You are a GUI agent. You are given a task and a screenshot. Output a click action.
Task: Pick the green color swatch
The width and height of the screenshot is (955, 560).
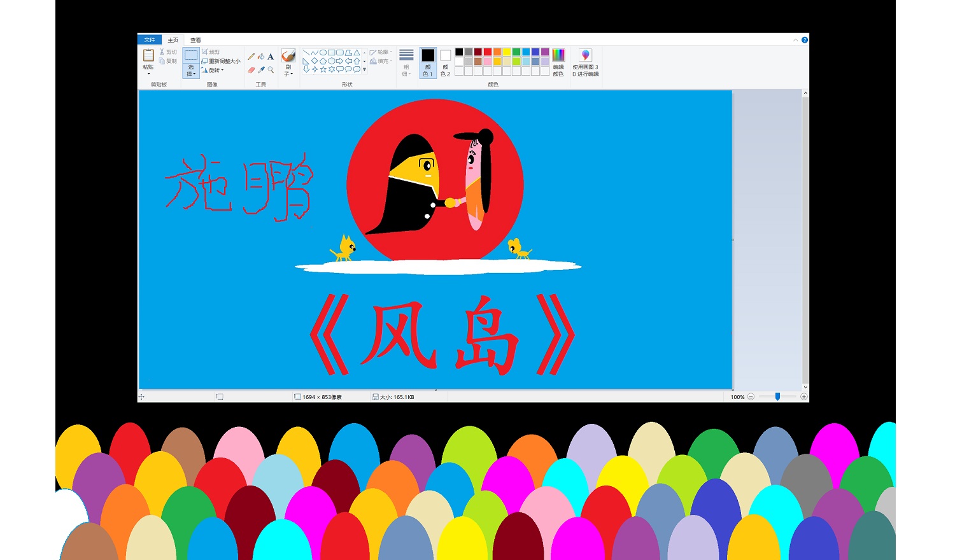click(516, 52)
